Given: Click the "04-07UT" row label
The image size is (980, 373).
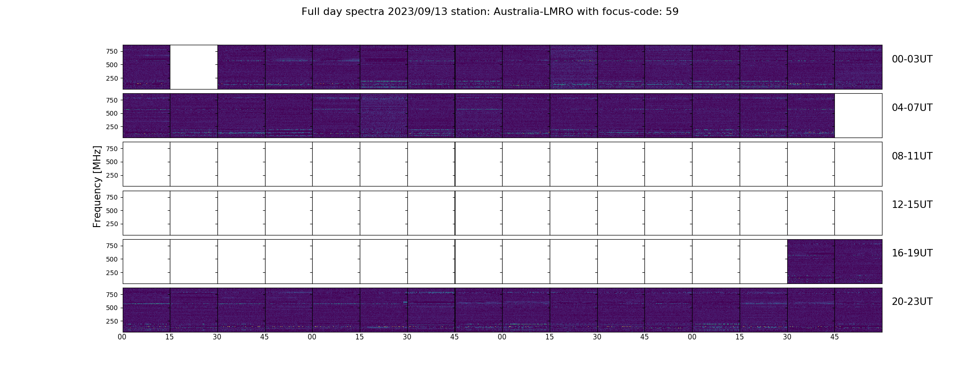Looking at the screenshot, I should click(x=912, y=108).
